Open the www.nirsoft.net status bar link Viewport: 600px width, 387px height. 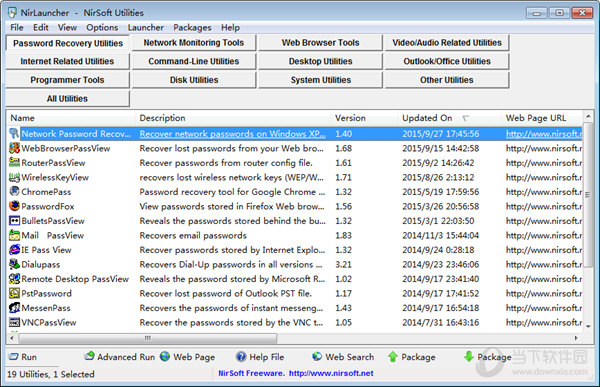(331, 373)
